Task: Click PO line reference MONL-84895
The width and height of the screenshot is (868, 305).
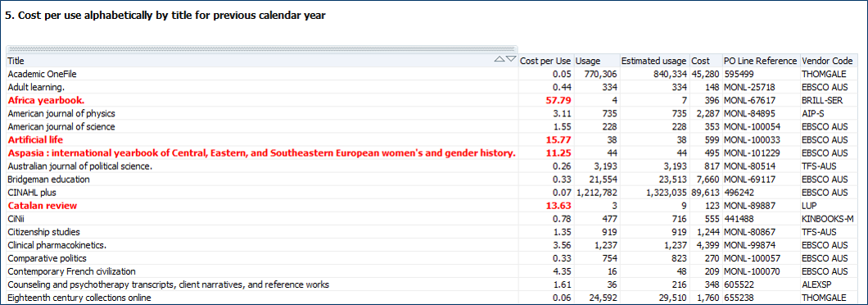Action: tap(748, 113)
